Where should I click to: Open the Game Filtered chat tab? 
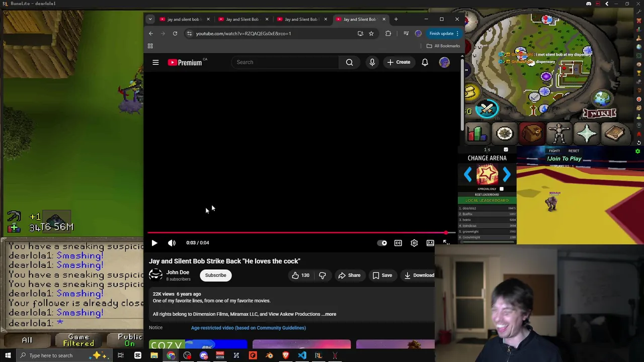coord(78,340)
